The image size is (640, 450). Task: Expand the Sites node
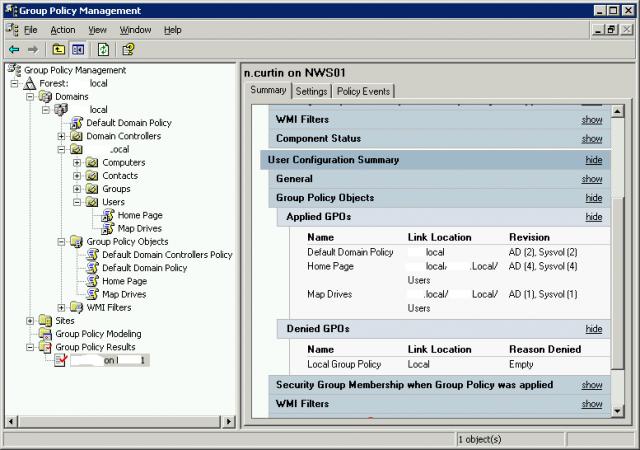click(30, 321)
